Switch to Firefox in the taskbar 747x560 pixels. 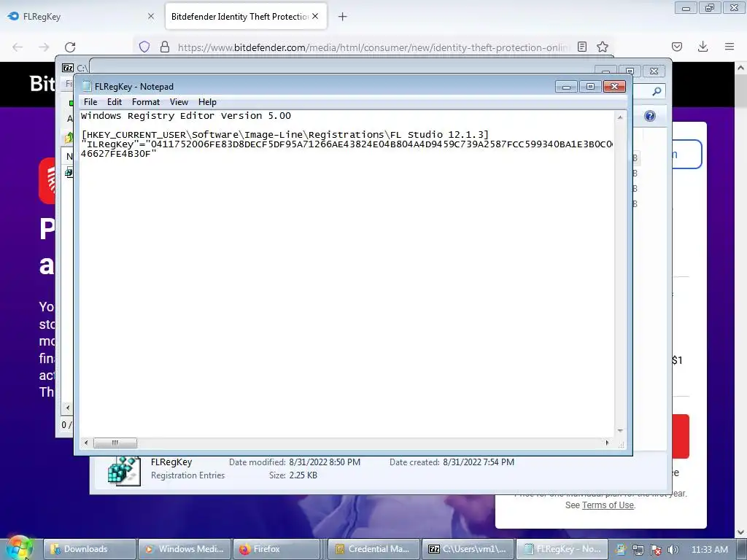tap(276, 549)
